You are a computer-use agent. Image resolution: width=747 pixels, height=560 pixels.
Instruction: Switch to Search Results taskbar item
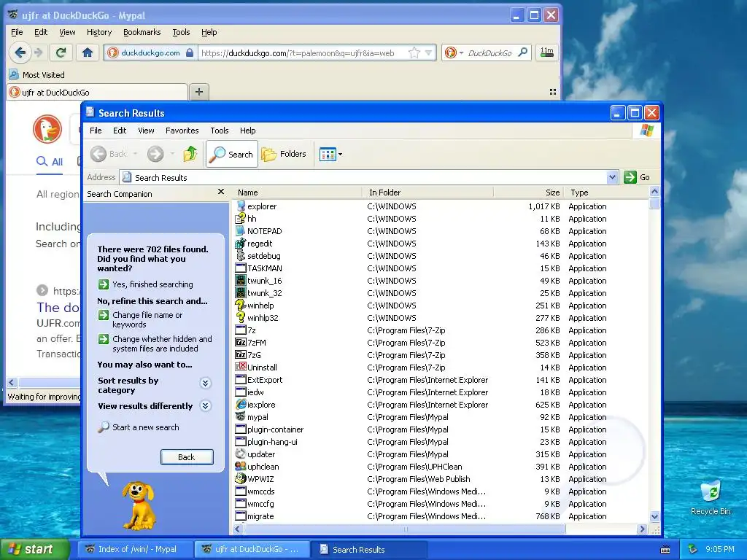(x=368, y=549)
